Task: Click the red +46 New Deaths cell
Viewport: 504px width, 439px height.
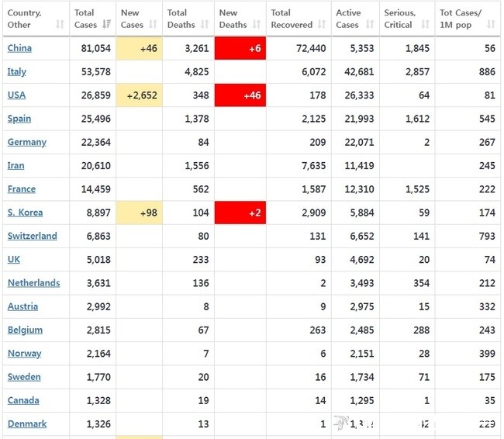Action: [x=240, y=95]
